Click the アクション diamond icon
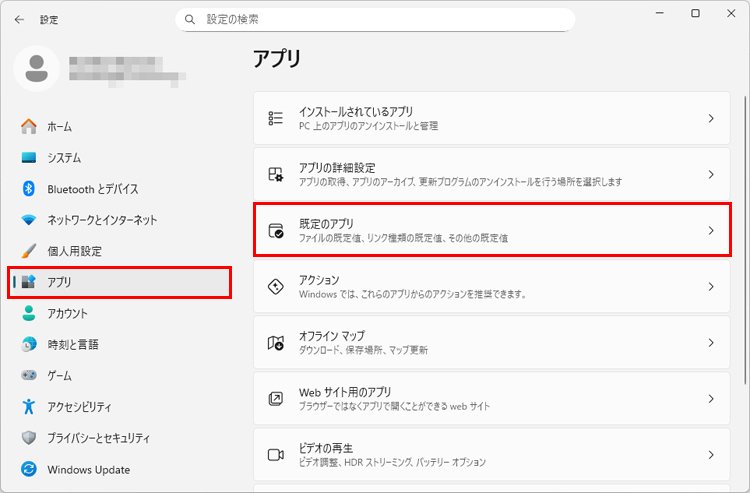The width and height of the screenshot is (750, 493). tap(276, 286)
